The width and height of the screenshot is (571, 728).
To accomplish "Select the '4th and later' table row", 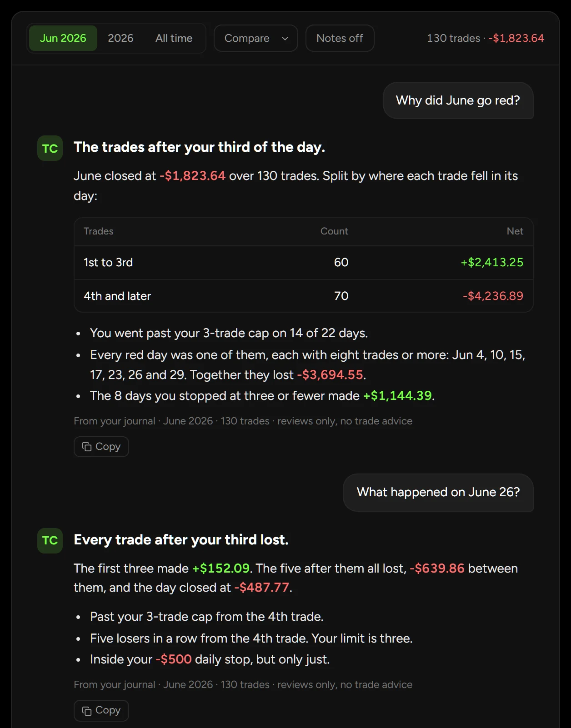I will pyautogui.click(x=303, y=296).
